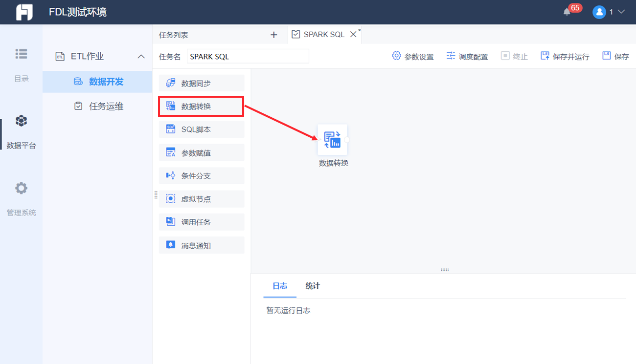Switch to the 统计 tab
Screen dimensions: 636x364
click(312, 286)
